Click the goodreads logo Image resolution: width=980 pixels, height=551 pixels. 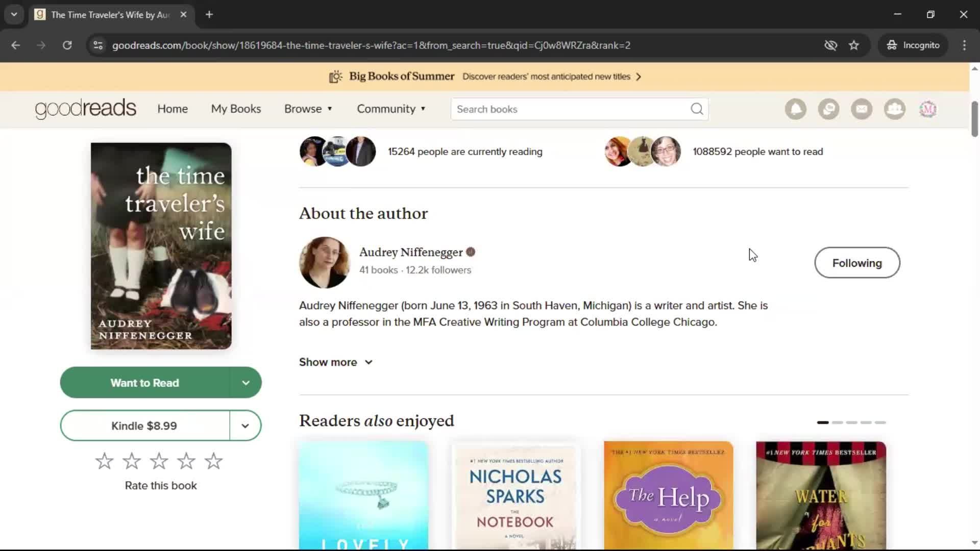[x=86, y=109]
